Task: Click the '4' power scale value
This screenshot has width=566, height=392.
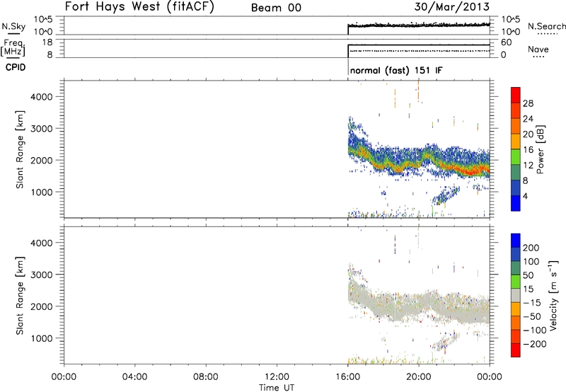Action: pos(525,196)
